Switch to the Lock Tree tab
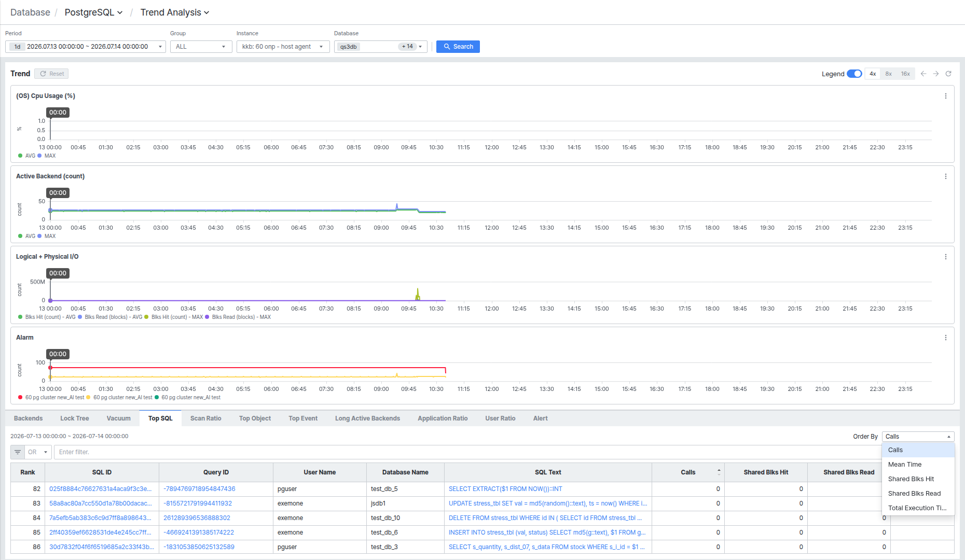Image resolution: width=965 pixels, height=560 pixels. pos(75,418)
